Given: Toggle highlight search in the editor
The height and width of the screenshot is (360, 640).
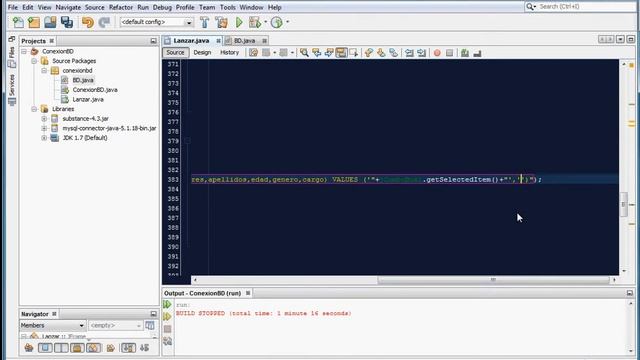Looking at the screenshot, I should pyautogui.click(x=341, y=53).
